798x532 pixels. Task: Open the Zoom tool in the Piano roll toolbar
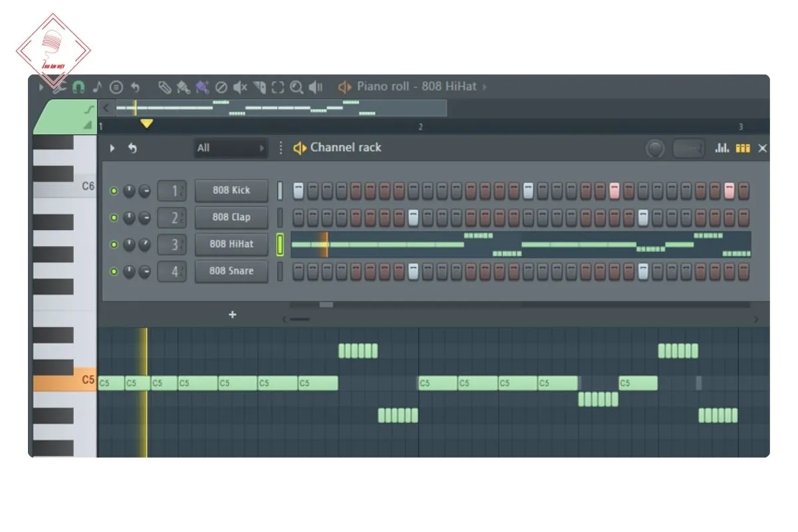[296, 87]
